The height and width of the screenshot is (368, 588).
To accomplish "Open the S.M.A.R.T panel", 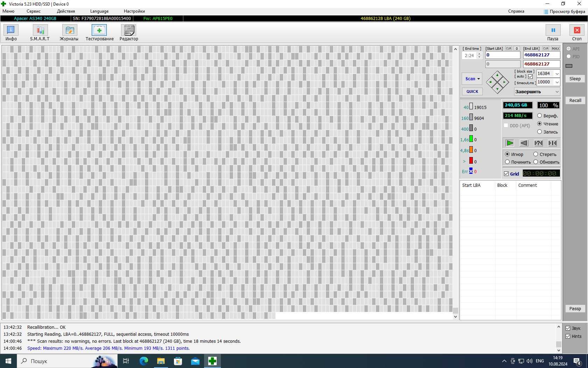I will click(x=40, y=33).
